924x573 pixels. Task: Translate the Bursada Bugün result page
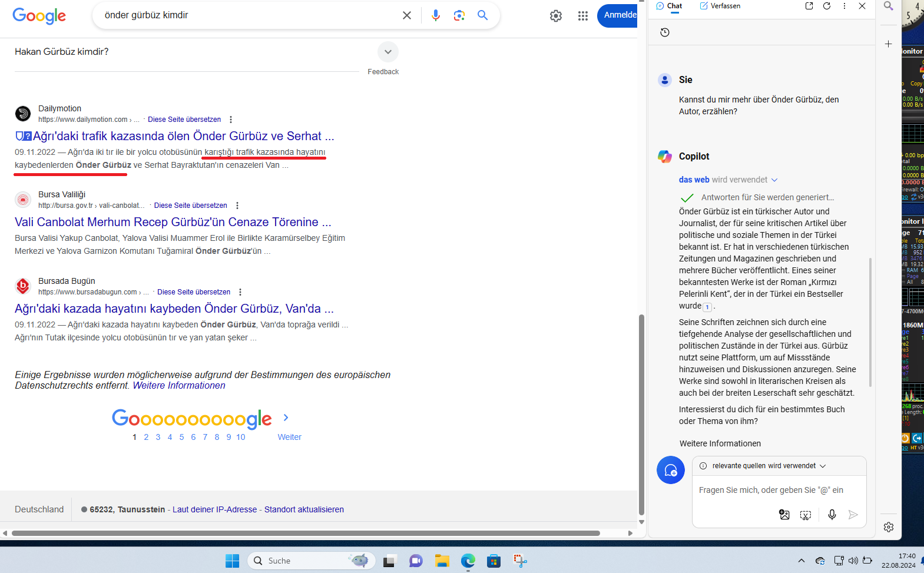pos(194,292)
